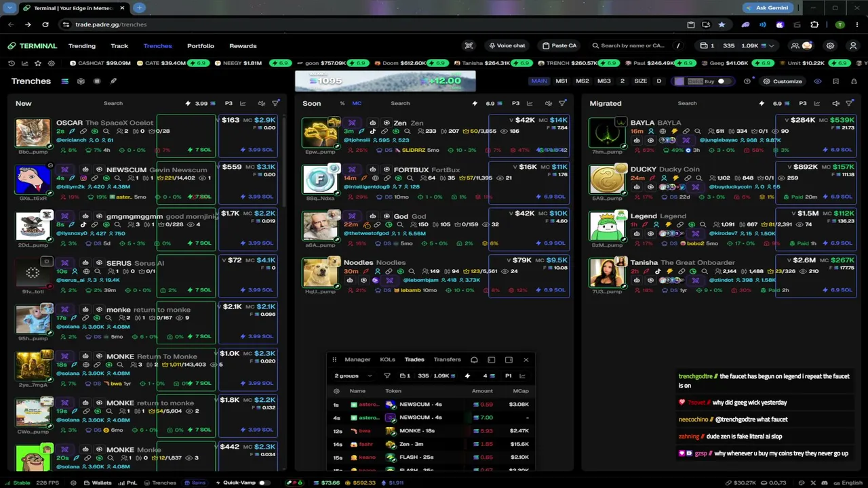Open the Track tab
868x488 pixels.
pyautogui.click(x=119, y=46)
